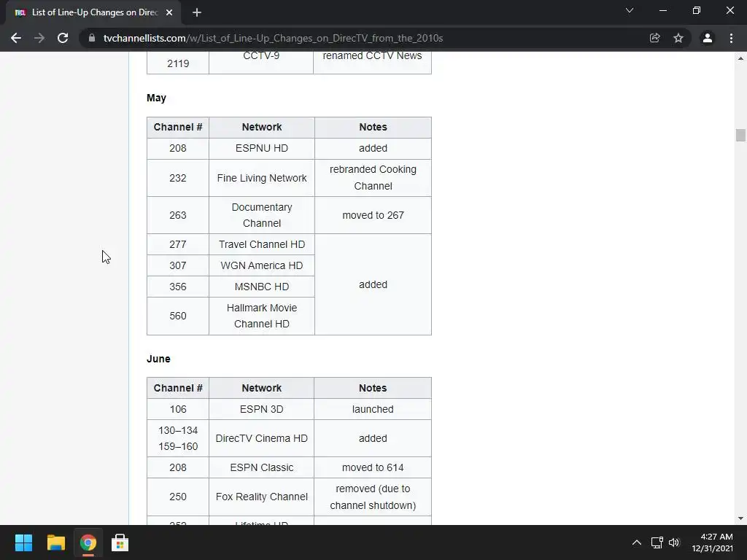Click ESPN 3D cell
The image size is (747, 560).
pos(262,409)
